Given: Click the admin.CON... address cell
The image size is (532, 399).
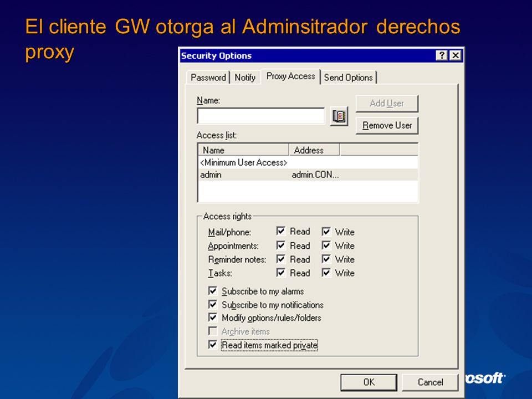Looking at the screenshot, I should (315, 175).
